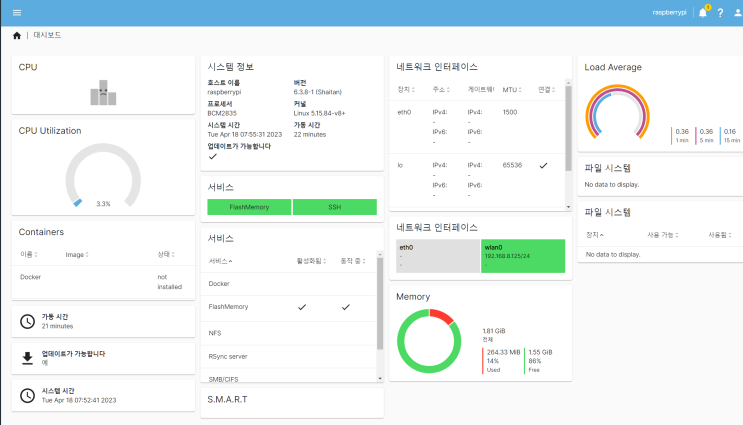This screenshot has height=425, width=743.
Task: Sort containers by 이름 column
Action: 28,254
